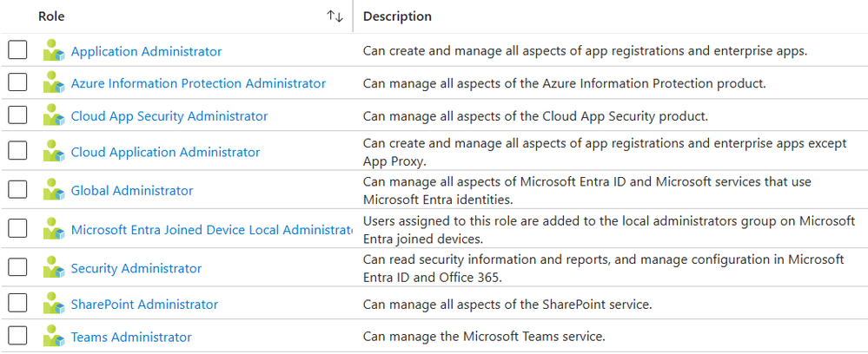Select the Global Administrator checkbox
The image size is (868, 354).
tap(17, 190)
